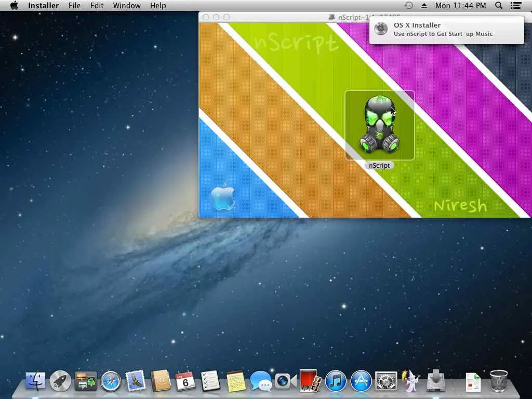Launch iTunes from the Dock

point(336,381)
